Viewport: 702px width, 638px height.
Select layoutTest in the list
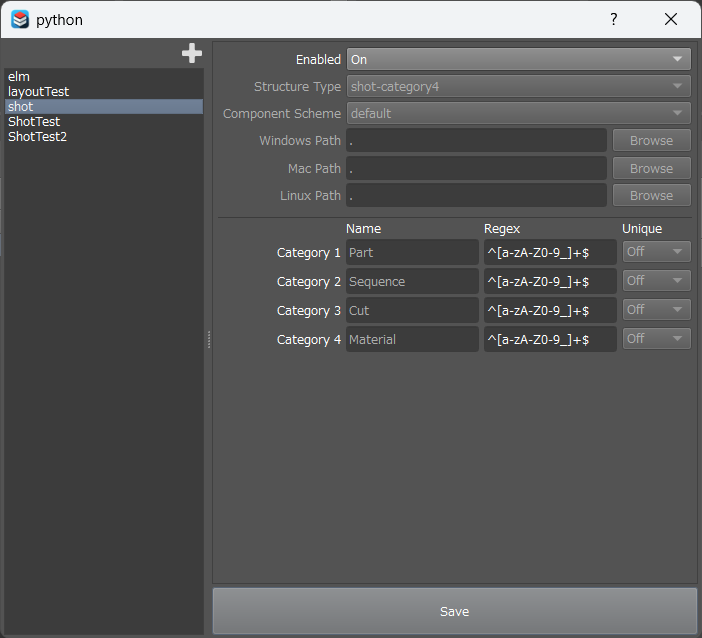[x=103, y=91]
